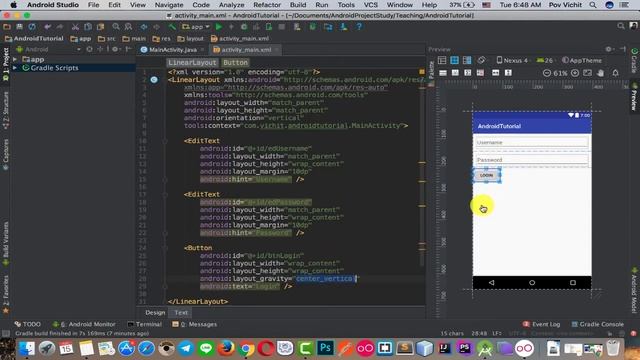640x360 pixels.
Task: Open Photoshop from the Dock
Action: click(326, 348)
